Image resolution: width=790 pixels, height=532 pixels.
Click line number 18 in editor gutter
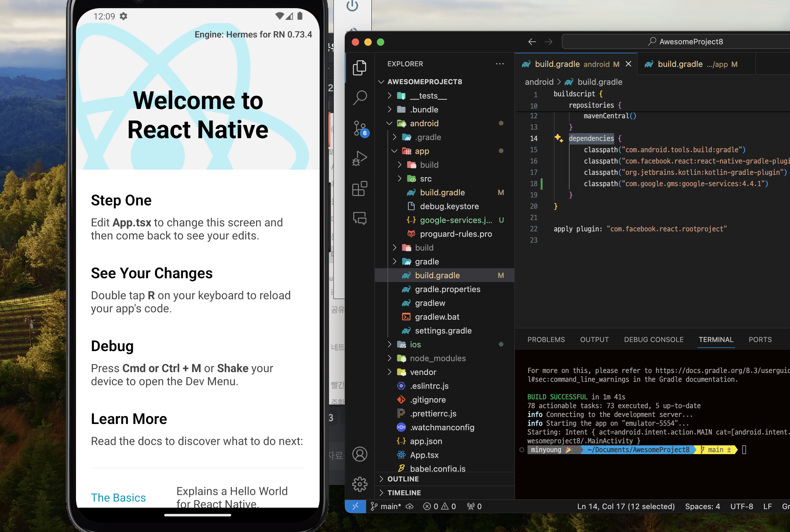coord(533,183)
